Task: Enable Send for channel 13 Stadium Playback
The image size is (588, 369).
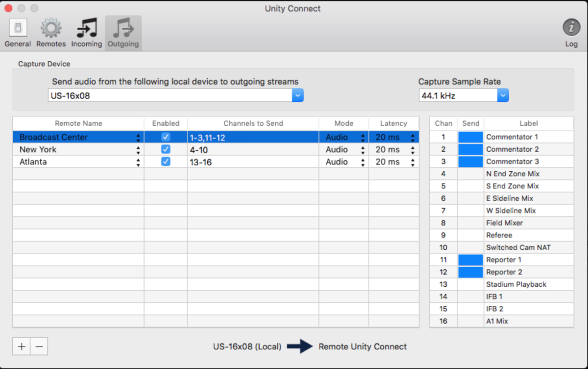Action: click(x=470, y=284)
